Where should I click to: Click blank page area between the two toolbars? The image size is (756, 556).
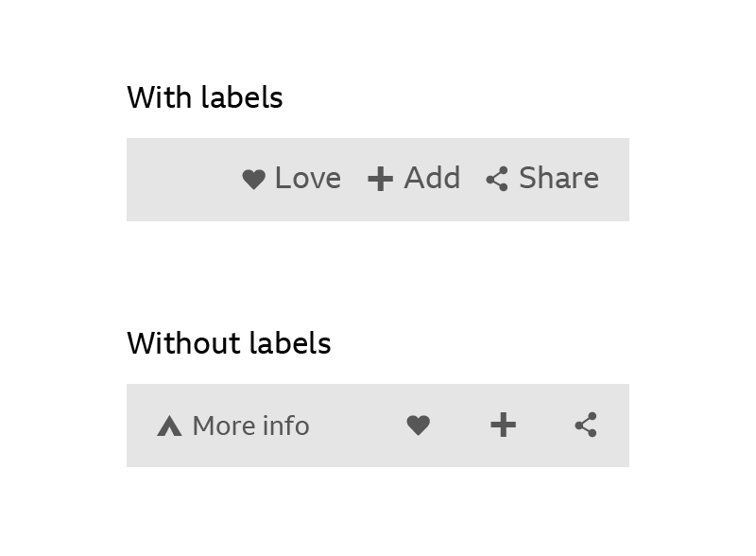click(x=378, y=274)
